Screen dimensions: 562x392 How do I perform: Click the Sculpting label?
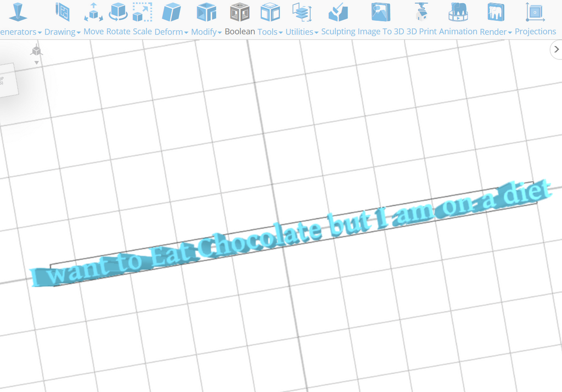(338, 31)
